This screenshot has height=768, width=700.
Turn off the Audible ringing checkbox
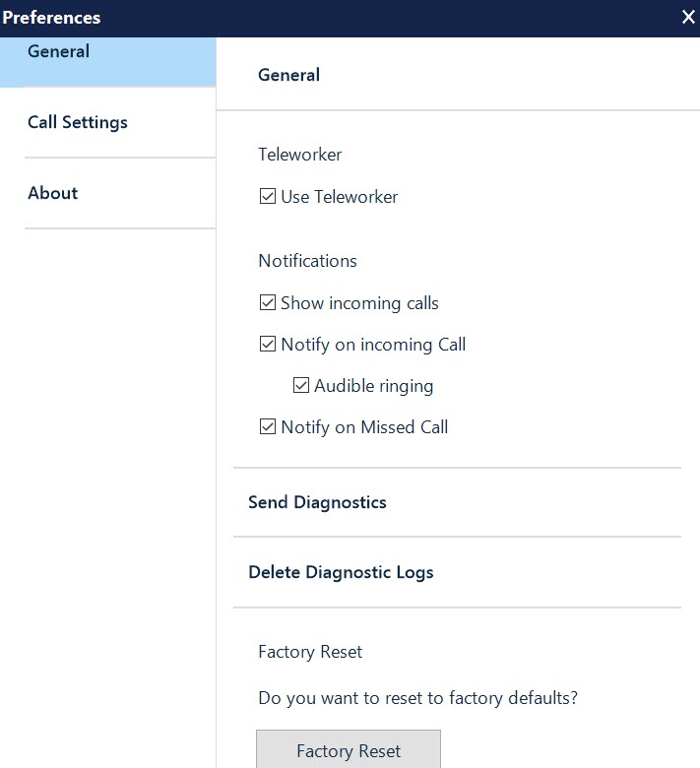[300, 385]
